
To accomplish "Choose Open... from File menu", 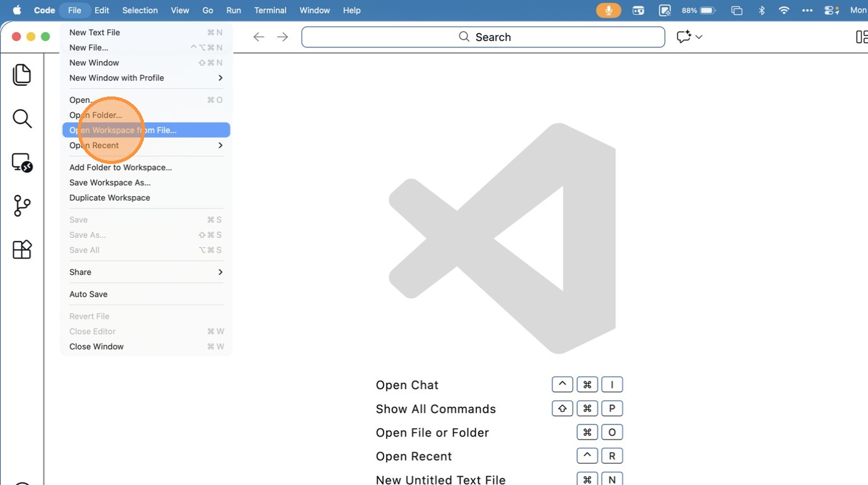I will click(x=146, y=100).
